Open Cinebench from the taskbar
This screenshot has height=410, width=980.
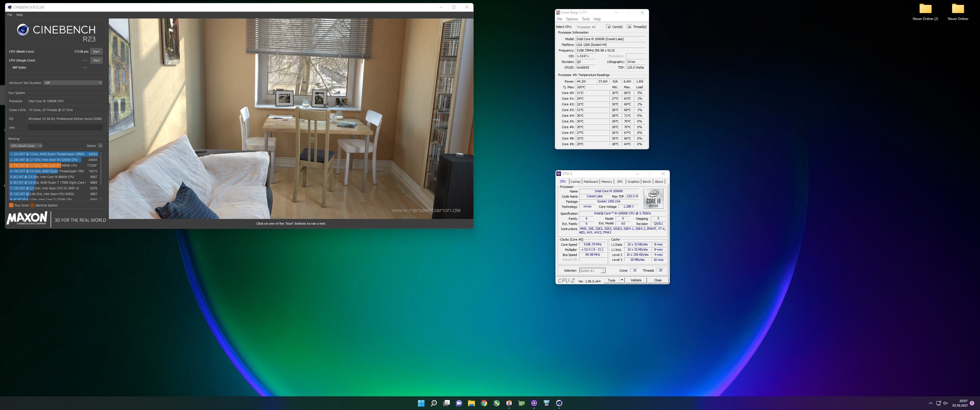(559, 403)
